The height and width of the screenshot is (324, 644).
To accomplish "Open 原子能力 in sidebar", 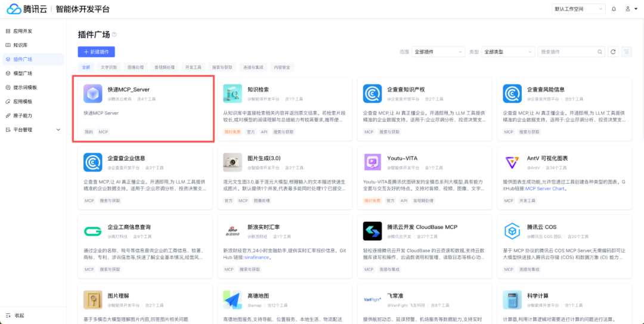I will (33, 116).
